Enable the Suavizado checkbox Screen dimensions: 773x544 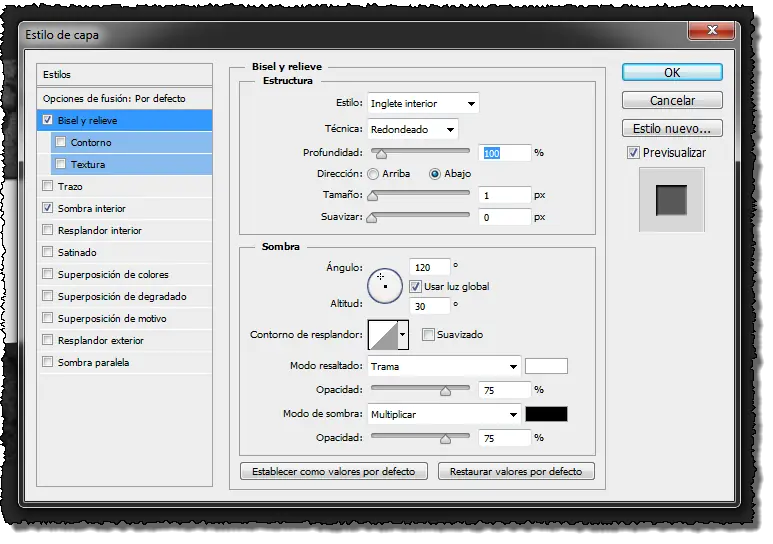pyautogui.click(x=428, y=334)
